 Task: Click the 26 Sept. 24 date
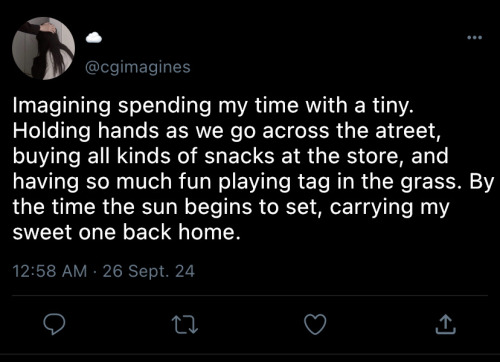click(149, 271)
